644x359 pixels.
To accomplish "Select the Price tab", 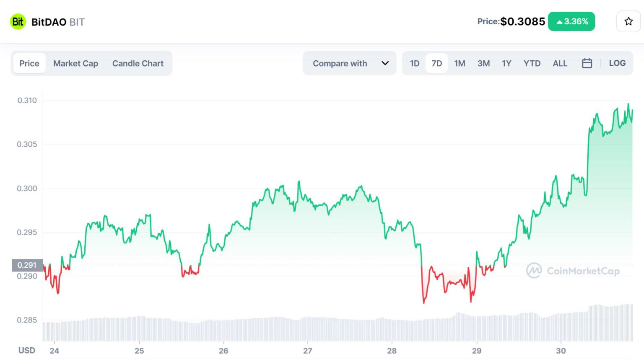I will coord(29,63).
